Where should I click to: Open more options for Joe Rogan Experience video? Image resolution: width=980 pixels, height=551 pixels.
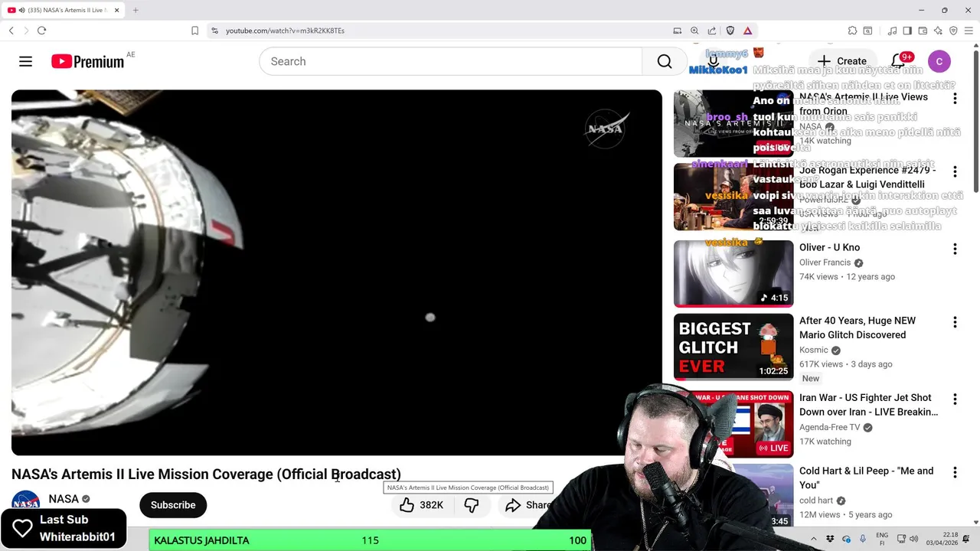coord(955,172)
